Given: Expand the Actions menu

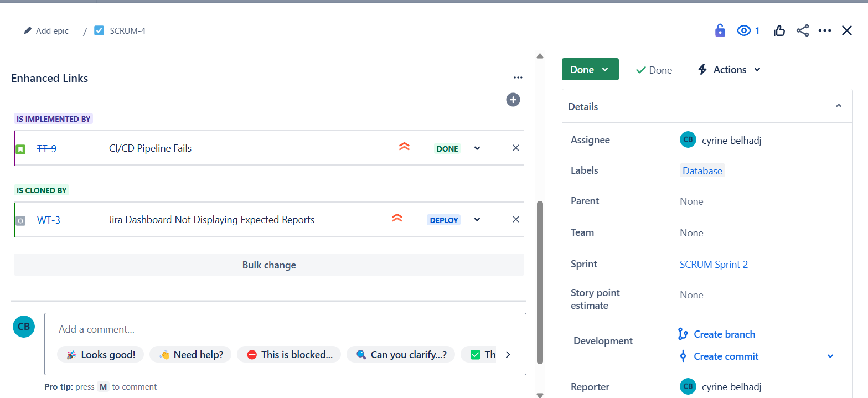Looking at the screenshot, I should pos(729,69).
